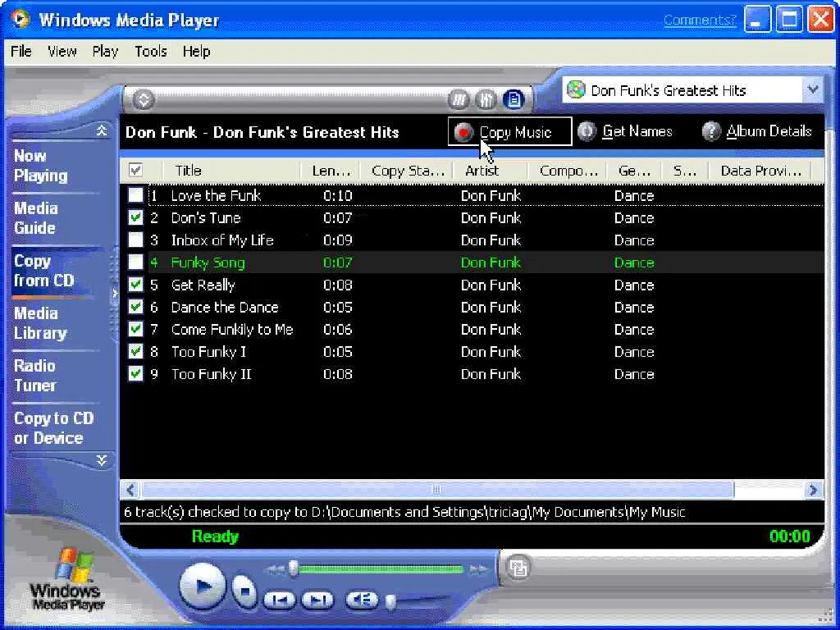The height and width of the screenshot is (630, 840).
Task: Open the Comments? link
Action: 700,21
